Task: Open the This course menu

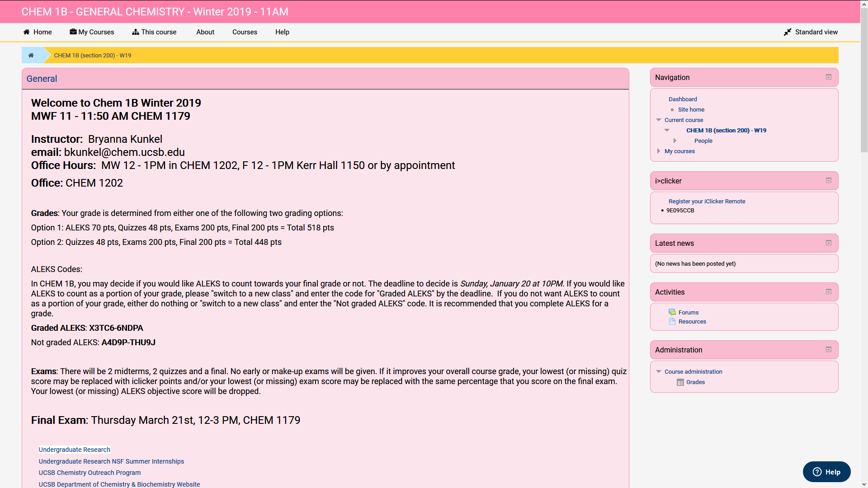Action: coord(154,32)
